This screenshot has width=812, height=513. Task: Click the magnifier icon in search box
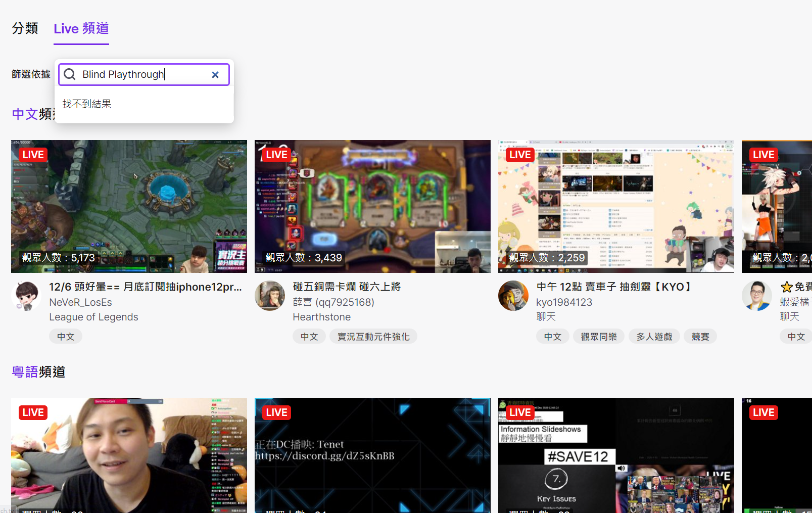(70, 75)
